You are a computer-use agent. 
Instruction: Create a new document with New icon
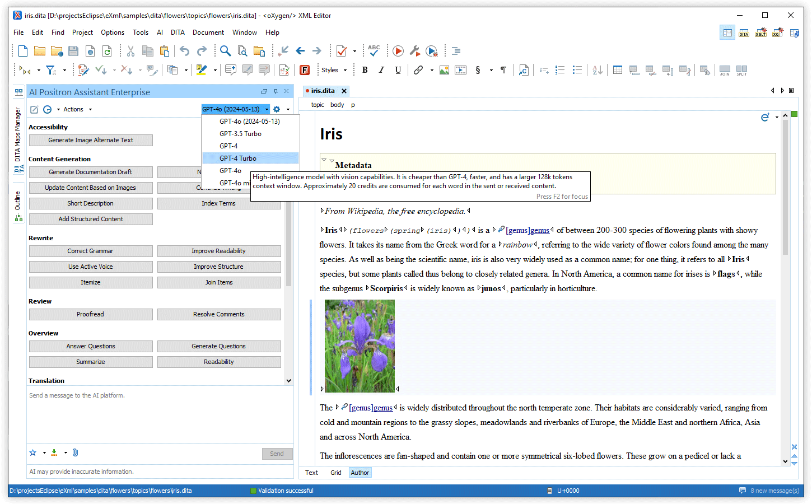23,51
